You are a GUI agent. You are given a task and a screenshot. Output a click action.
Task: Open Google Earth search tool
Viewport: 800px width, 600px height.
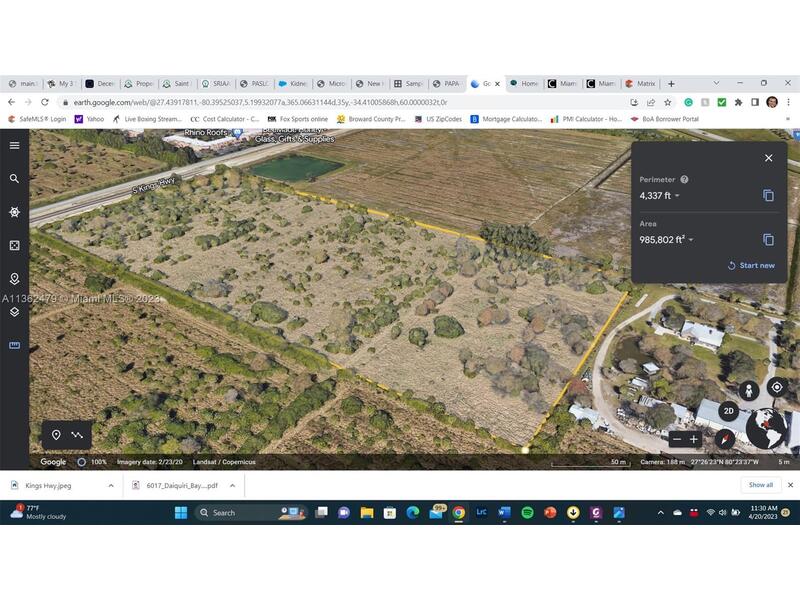tap(14, 179)
